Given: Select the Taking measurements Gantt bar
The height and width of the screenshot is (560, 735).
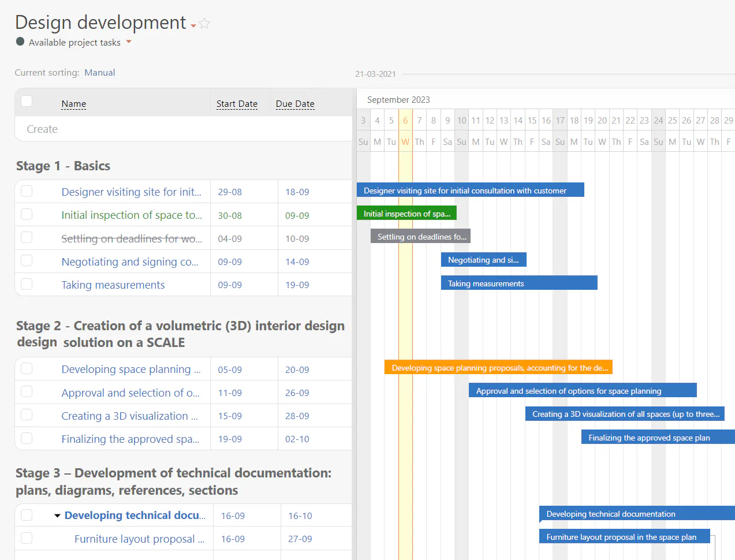Looking at the screenshot, I should click(519, 283).
